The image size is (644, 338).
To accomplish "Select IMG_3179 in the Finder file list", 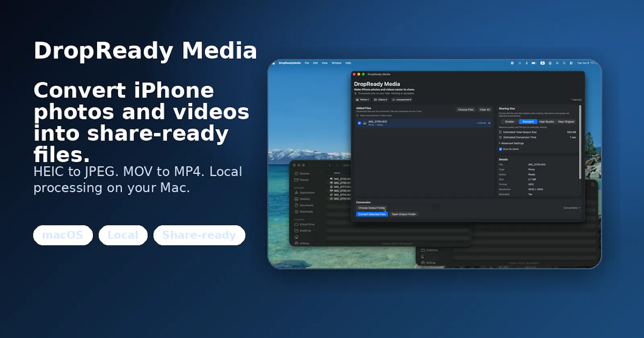I will [x=341, y=179].
